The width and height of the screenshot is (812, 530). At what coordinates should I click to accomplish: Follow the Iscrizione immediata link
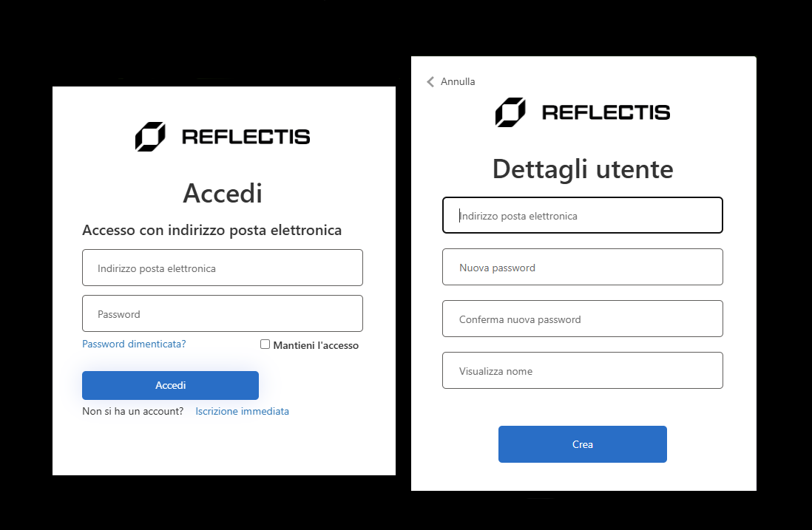(242, 412)
